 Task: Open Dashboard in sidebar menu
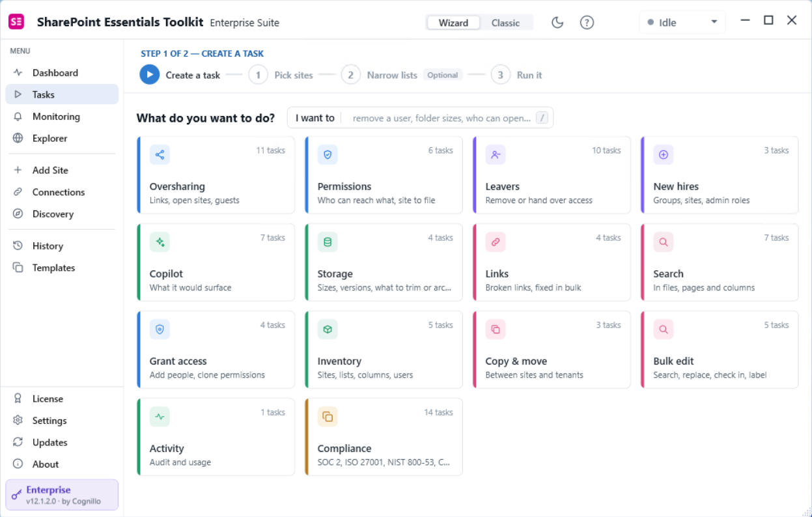coord(62,73)
